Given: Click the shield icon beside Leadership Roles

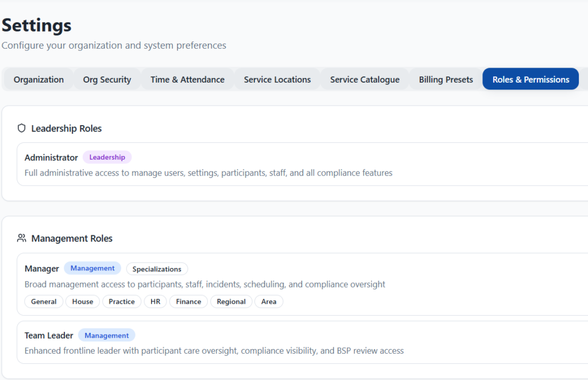Looking at the screenshot, I should pos(21,128).
